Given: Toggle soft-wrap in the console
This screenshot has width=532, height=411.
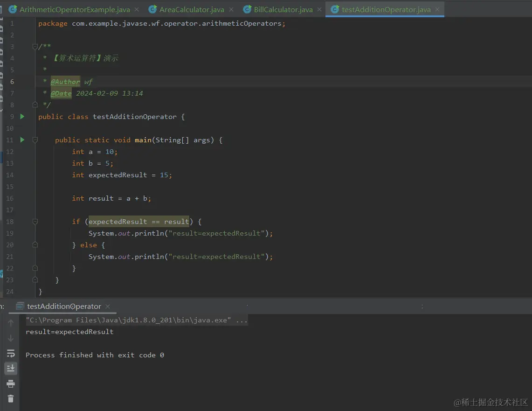Looking at the screenshot, I should 11,354.
